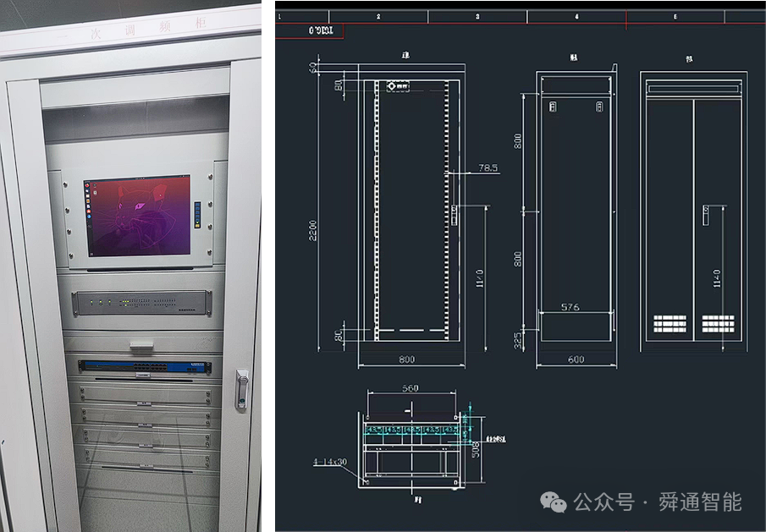Click the plan view base drawing
The image size is (766, 532).
[412, 449]
